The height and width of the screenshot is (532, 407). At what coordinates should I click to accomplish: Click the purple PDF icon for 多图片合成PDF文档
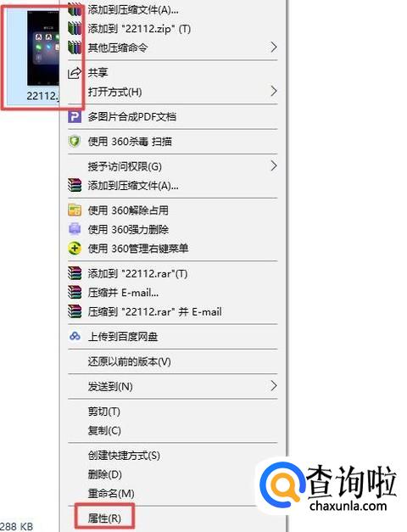pos(75,117)
